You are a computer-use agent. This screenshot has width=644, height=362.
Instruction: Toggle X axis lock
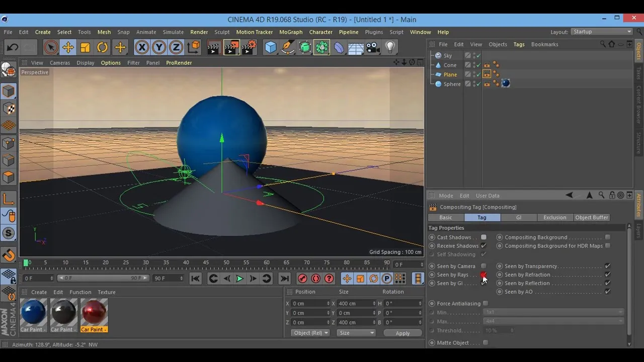(x=142, y=48)
